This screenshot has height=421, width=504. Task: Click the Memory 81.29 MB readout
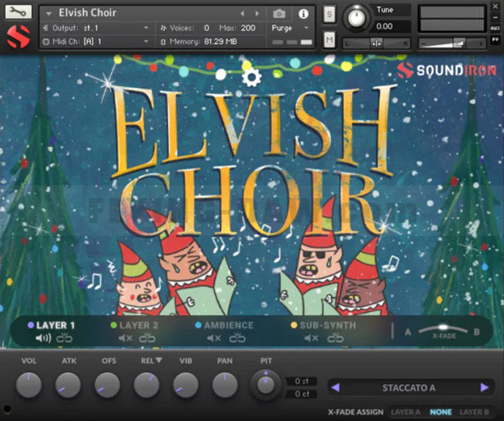pos(220,42)
